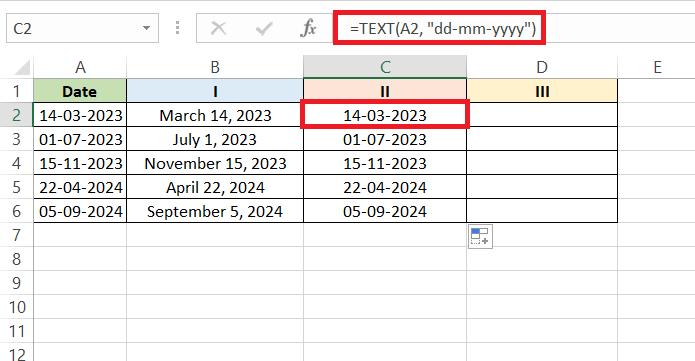Select row 1 header
This screenshot has height=361, width=695.
pos(16,91)
